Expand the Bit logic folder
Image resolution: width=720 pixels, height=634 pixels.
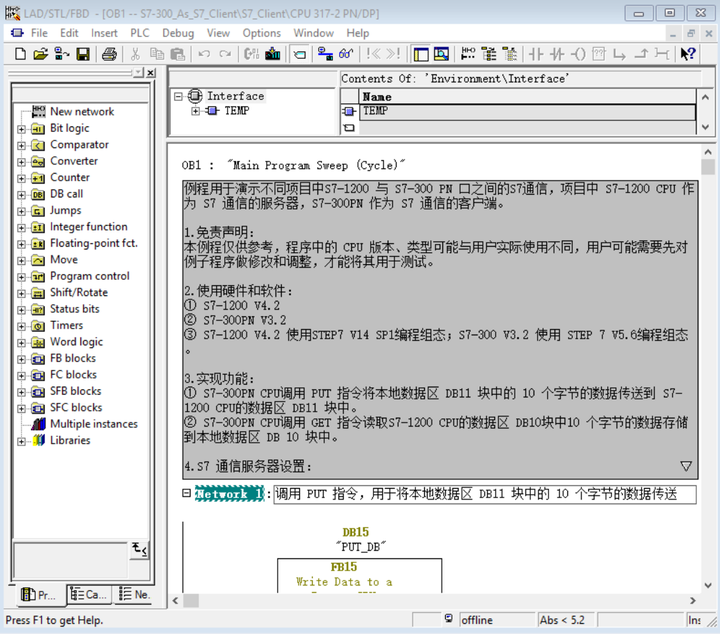(x=21, y=129)
